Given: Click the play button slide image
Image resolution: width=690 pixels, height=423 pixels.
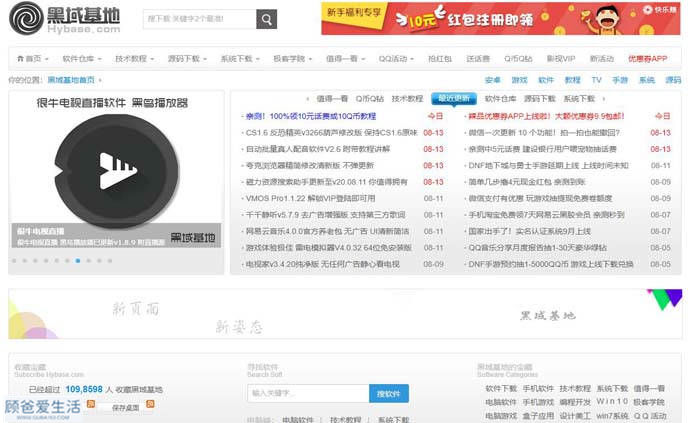Looking at the screenshot, I should click(117, 170).
